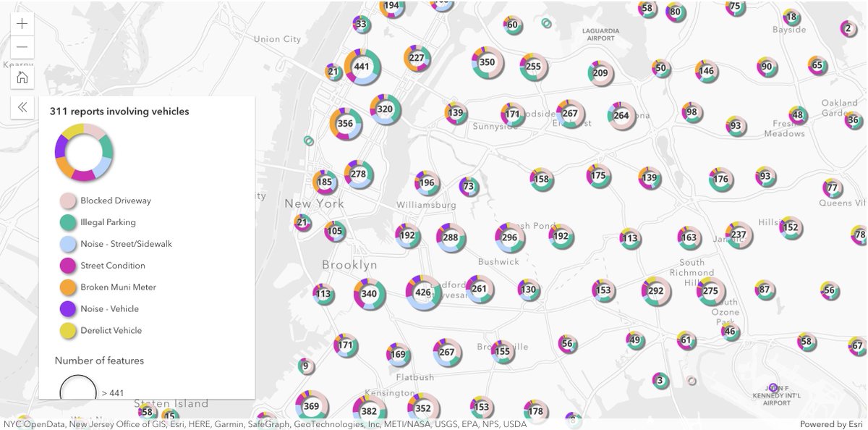Open the 261 reports cluster
Viewport: 868px width, 430px height.
pyautogui.click(x=480, y=289)
